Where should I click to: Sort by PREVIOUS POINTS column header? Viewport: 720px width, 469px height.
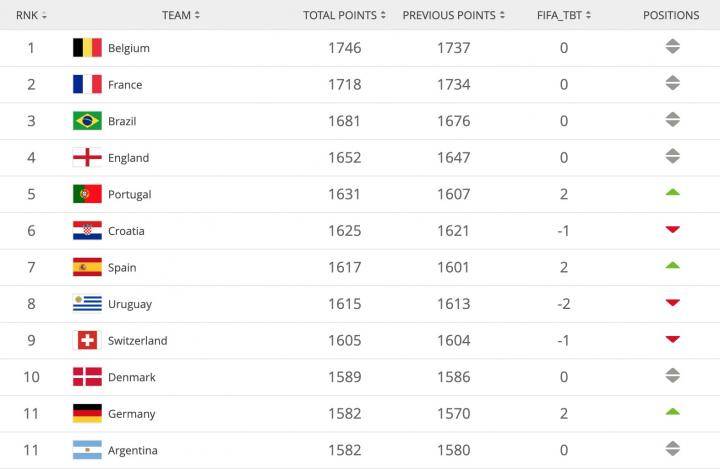click(x=453, y=15)
